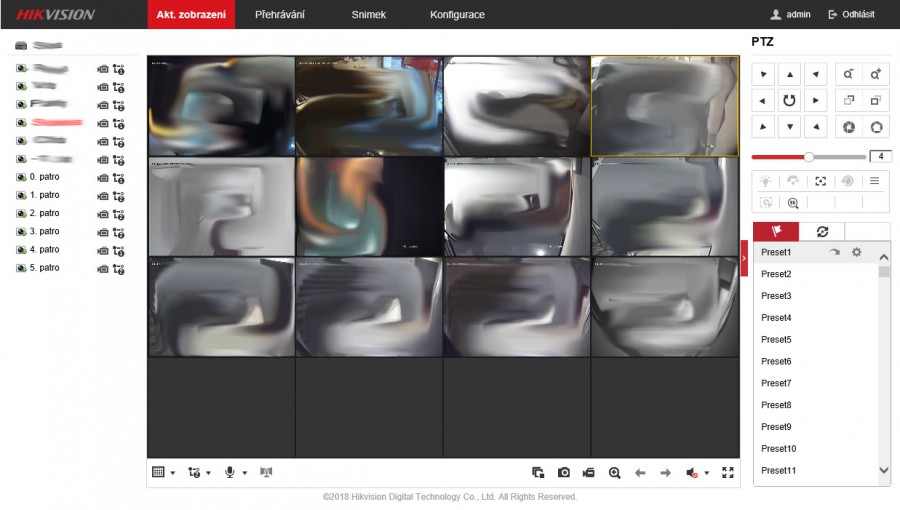The image size is (900, 510).
Task: Open the Přehrávání tab
Action: [279, 15]
